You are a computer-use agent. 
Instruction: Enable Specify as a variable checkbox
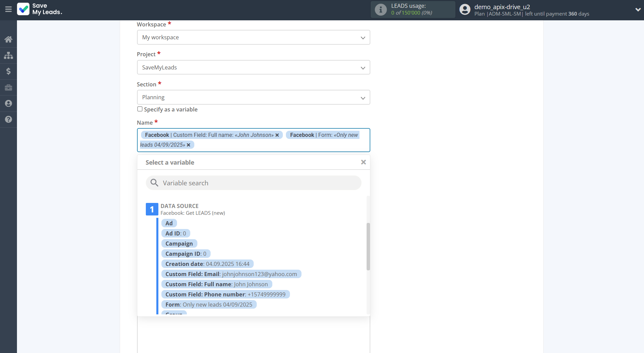140,109
